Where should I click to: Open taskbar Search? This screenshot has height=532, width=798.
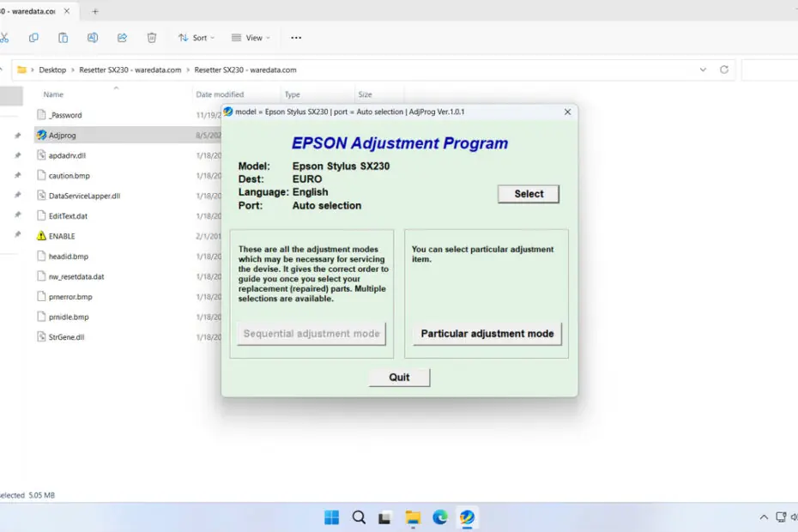click(359, 517)
